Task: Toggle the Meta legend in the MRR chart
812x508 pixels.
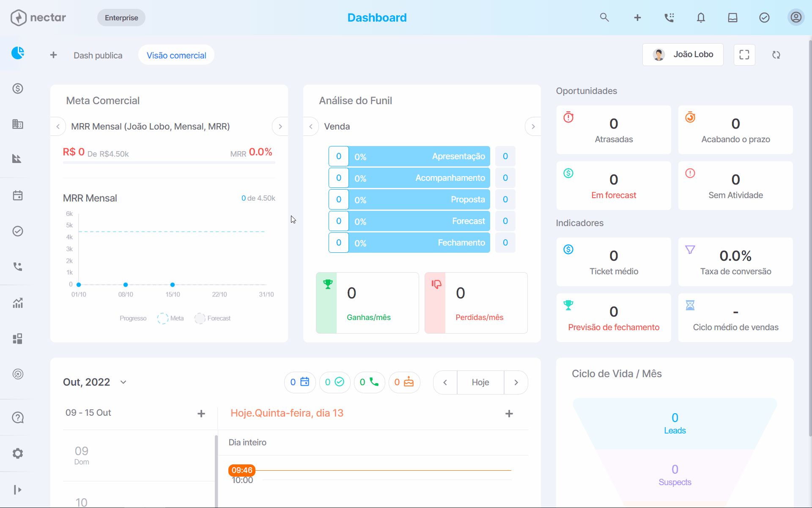Action: point(170,318)
